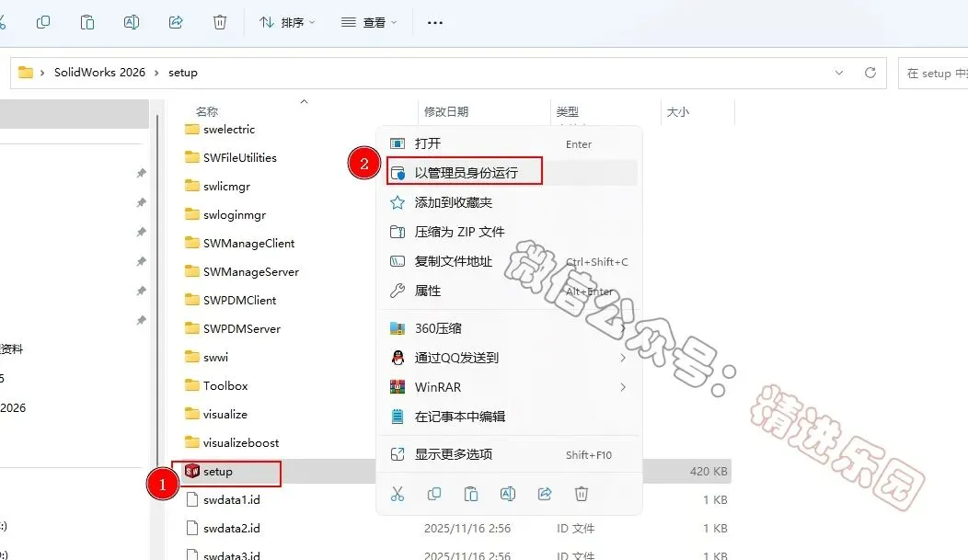Click the Copy icon in top toolbar
The height and width of the screenshot is (560, 968).
point(43,22)
